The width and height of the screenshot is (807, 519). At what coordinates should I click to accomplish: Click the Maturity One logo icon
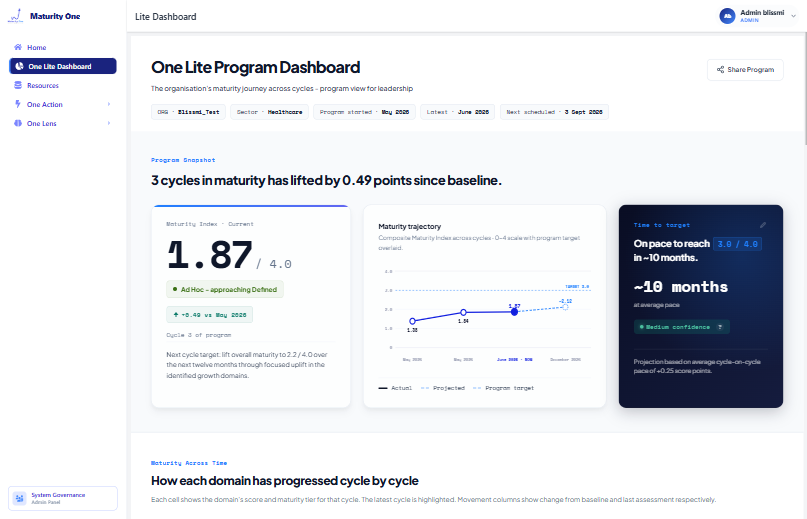point(15,16)
